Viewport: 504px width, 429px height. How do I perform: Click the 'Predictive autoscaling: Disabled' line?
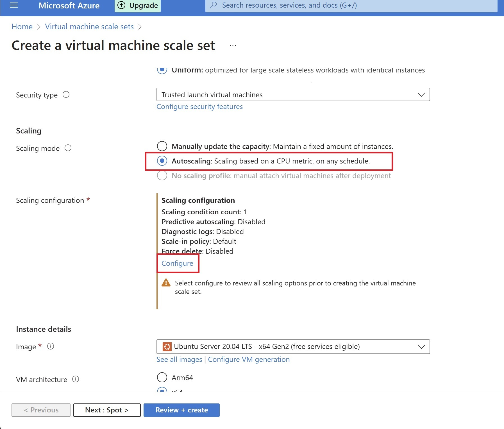(x=214, y=222)
